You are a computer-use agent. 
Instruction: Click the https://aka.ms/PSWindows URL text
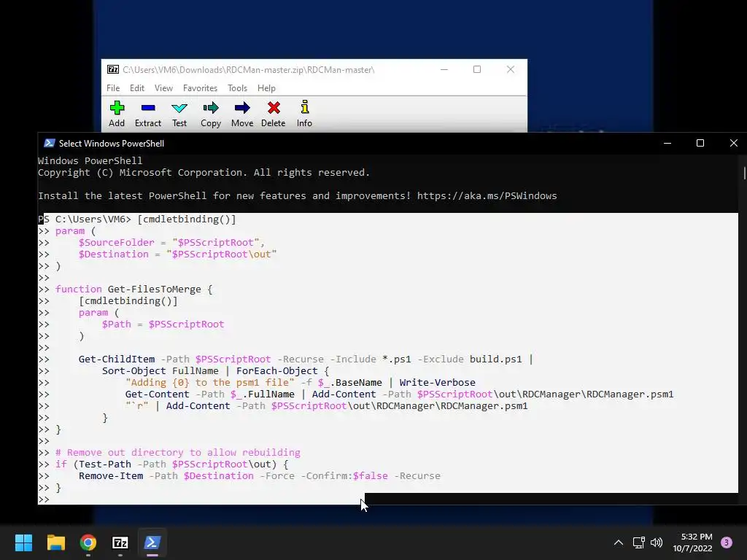click(487, 195)
